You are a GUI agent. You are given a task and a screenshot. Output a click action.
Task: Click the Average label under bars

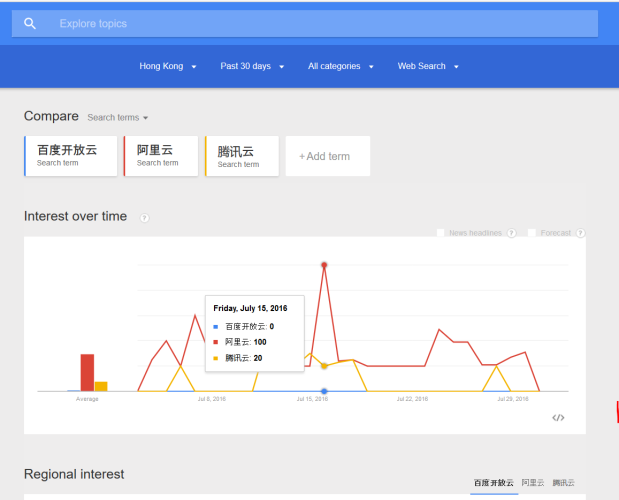(87, 399)
